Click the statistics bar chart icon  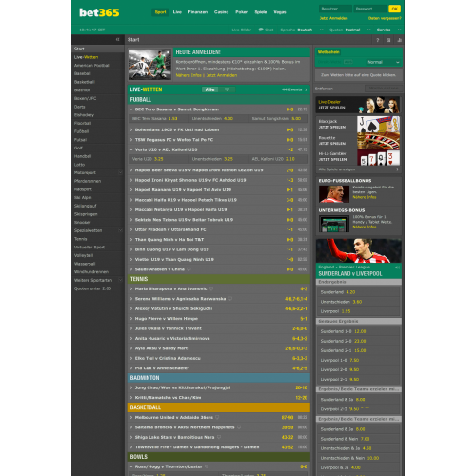point(399,40)
